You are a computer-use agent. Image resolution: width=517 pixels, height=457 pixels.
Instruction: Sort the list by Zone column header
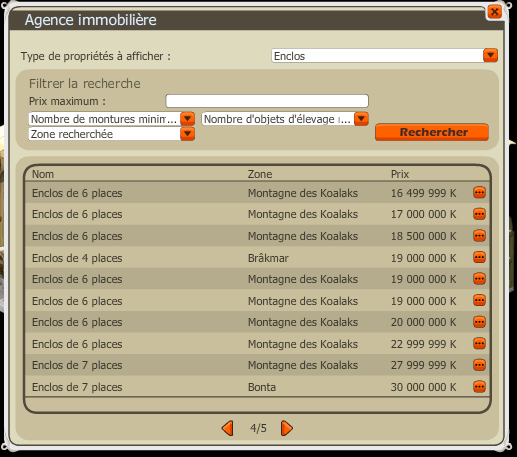(260, 174)
